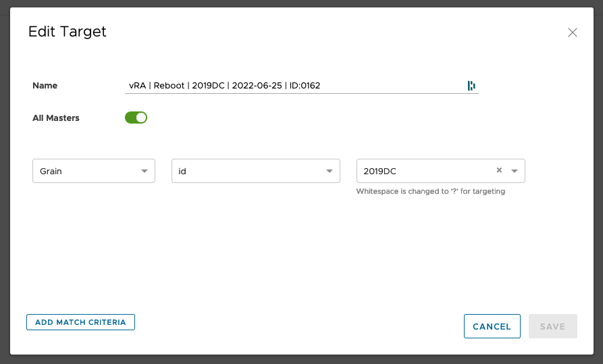
Task: Click Add Match Criteria button
Action: point(80,322)
